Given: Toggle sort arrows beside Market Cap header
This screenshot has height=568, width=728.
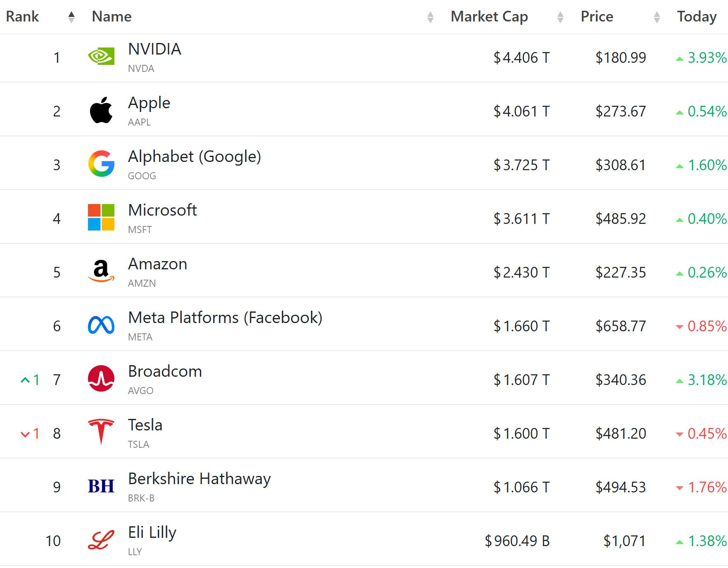Looking at the screenshot, I should coord(560,17).
